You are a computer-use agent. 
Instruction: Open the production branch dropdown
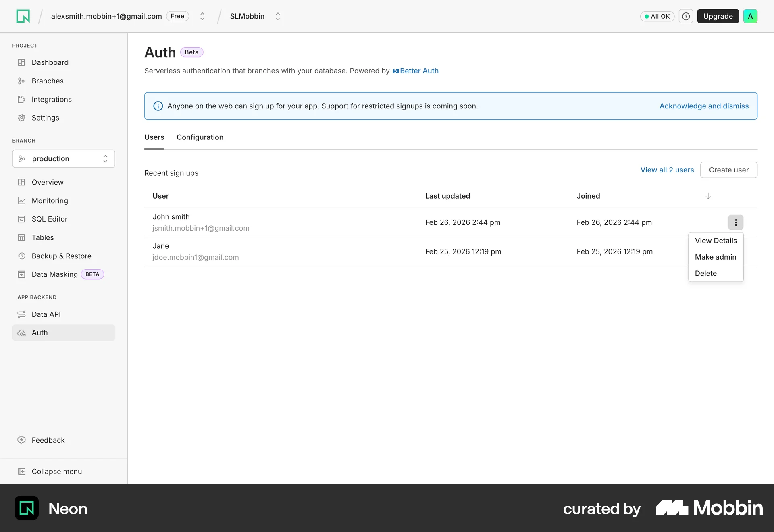(64, 159)
